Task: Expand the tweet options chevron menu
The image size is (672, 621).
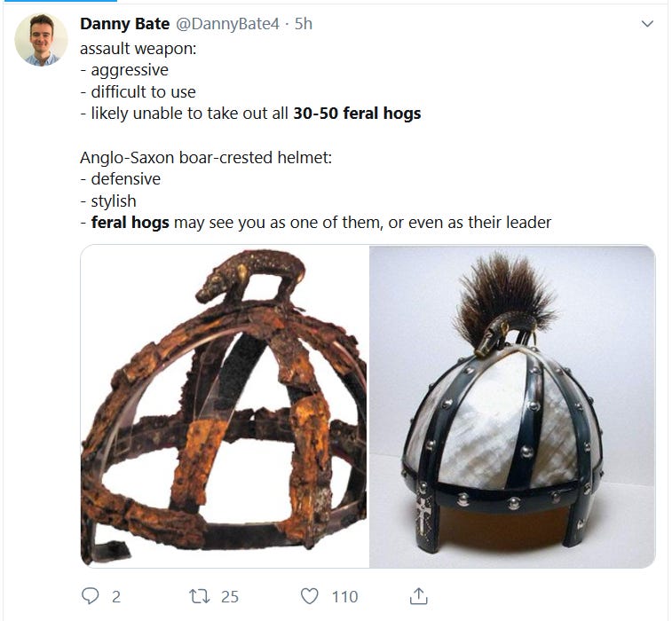Action: 647,25
